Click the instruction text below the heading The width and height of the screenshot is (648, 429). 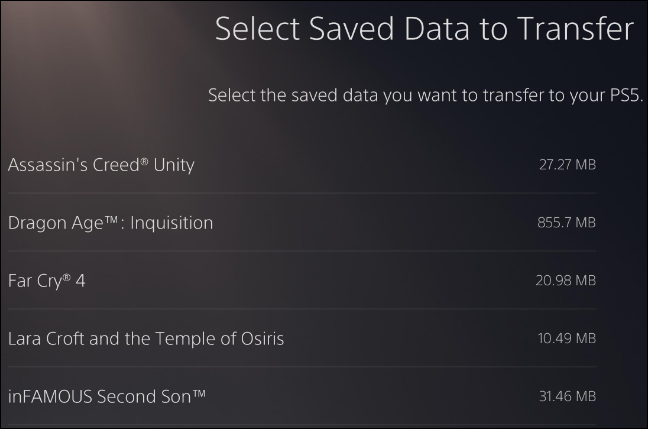coord(426,96)
